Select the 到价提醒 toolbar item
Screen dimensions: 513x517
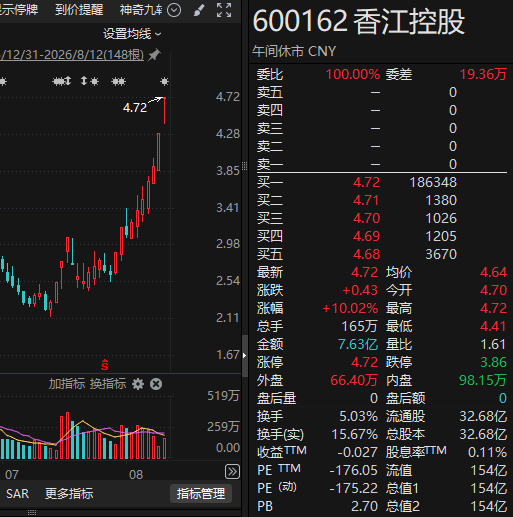(x=79, y=10)
